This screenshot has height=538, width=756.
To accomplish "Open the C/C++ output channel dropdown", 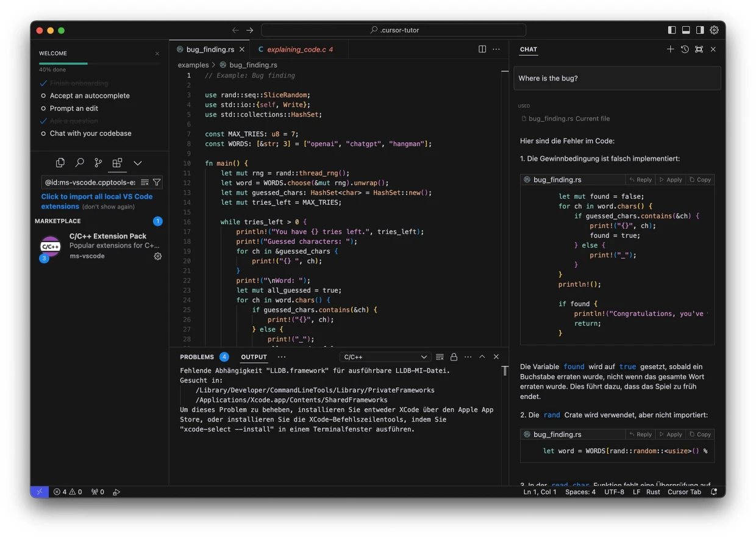I will tap(385, 357).
